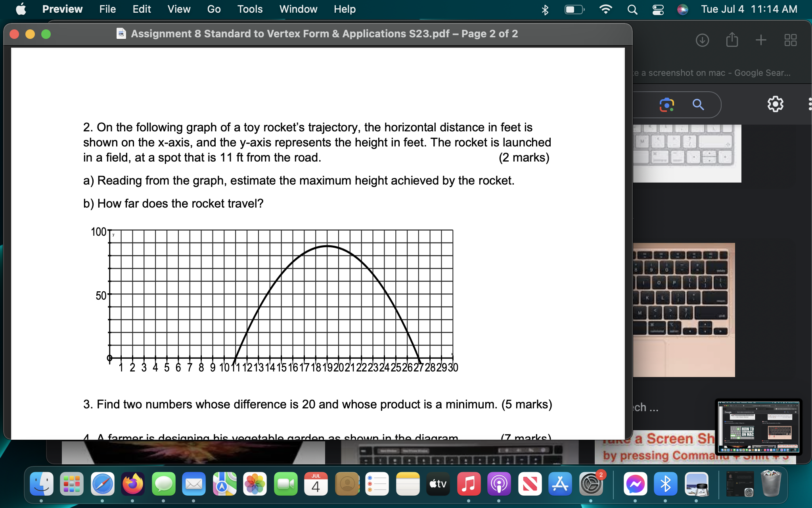The height and width of the screenshot is (508, 812).
Task: Open Calendar from the Dock
Action: [316, 484]
